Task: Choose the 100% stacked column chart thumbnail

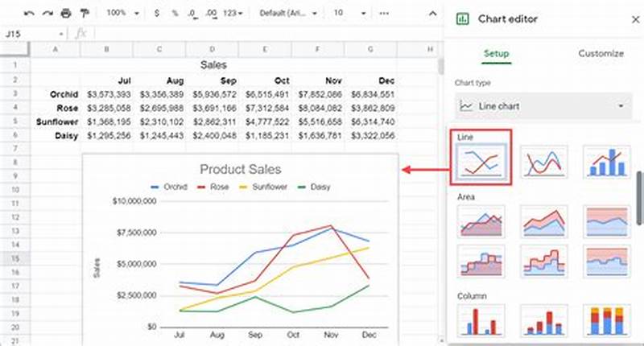Action: tap(607, 321)
